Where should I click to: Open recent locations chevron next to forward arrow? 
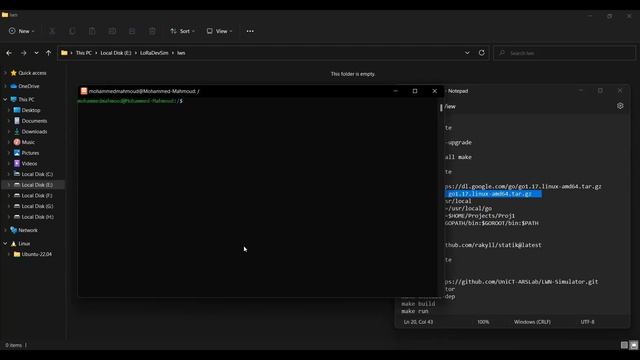coord(36,53)
